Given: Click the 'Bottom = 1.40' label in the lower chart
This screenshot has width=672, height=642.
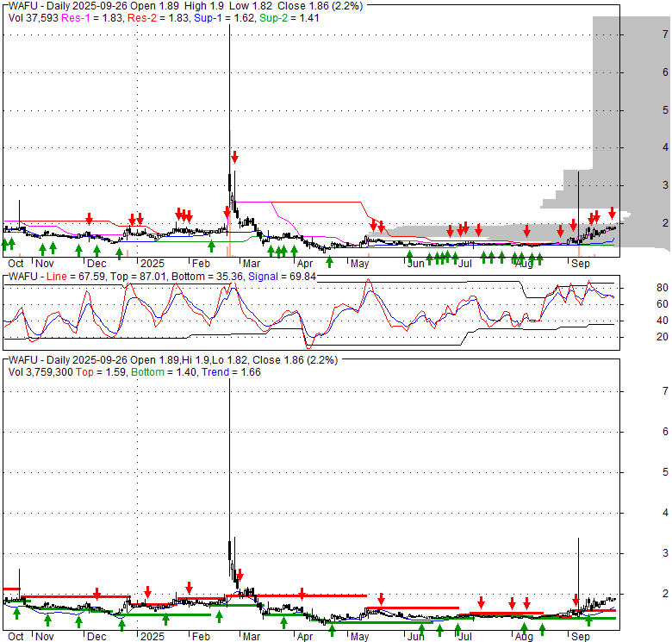Looking at the screenshot, I should tap(164, 372).
